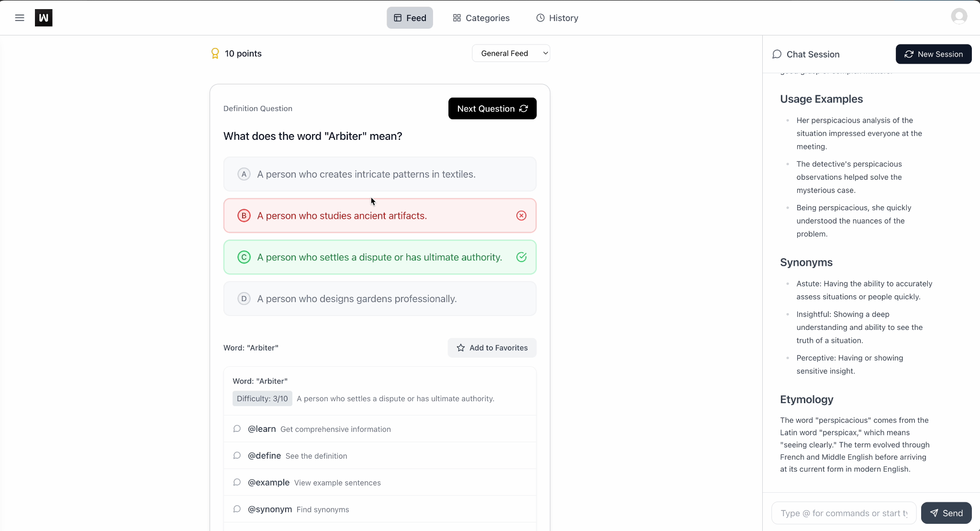Image resolution: width=980 pixels, height=531 pixels.
Task: Click the W logo icon
Action: pos(44,18)
